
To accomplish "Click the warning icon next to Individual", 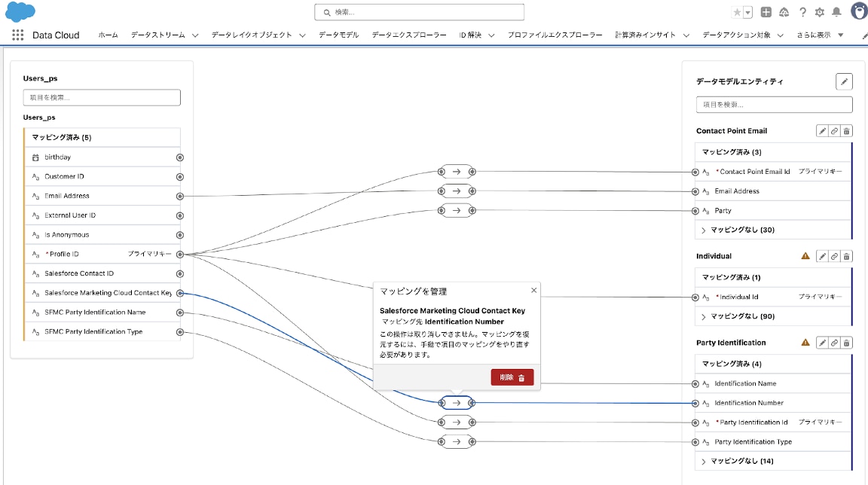I will tap(805, 256).
